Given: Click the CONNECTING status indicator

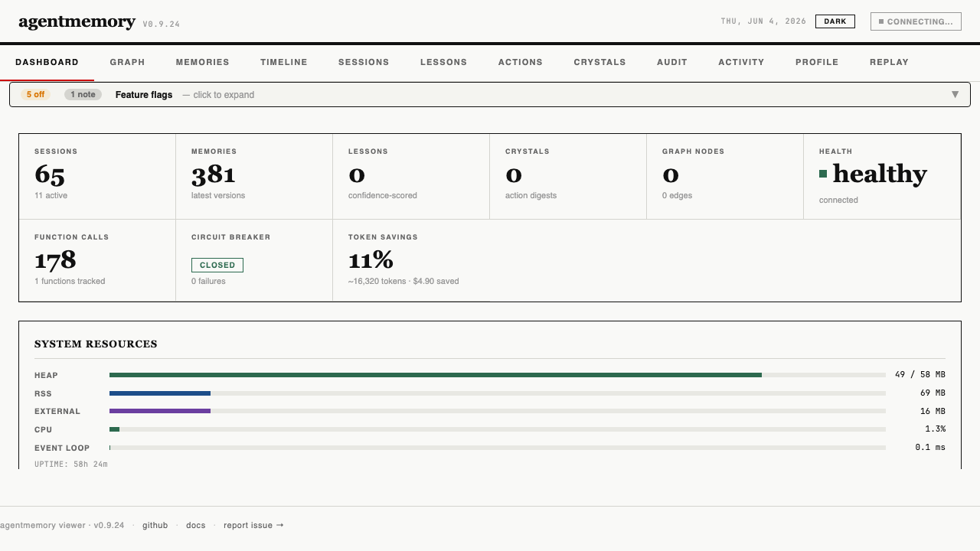Looking at the screenshot, I should [x=916, y=21].
